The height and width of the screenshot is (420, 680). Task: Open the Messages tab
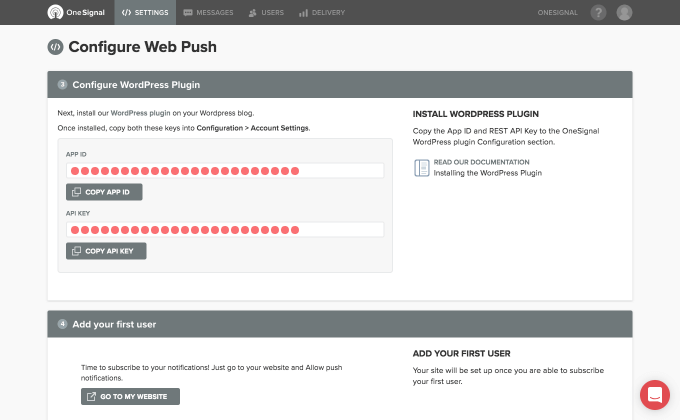point(208,13)
